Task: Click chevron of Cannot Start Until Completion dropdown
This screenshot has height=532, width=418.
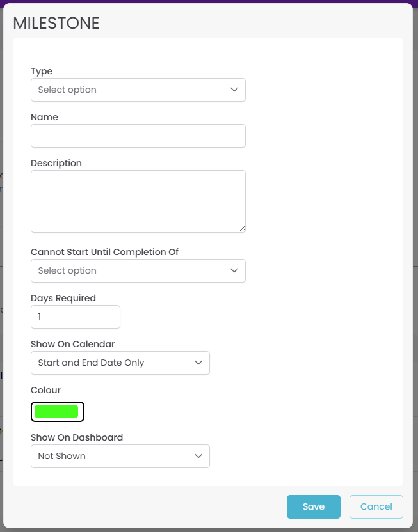Action: pos(234,270)
